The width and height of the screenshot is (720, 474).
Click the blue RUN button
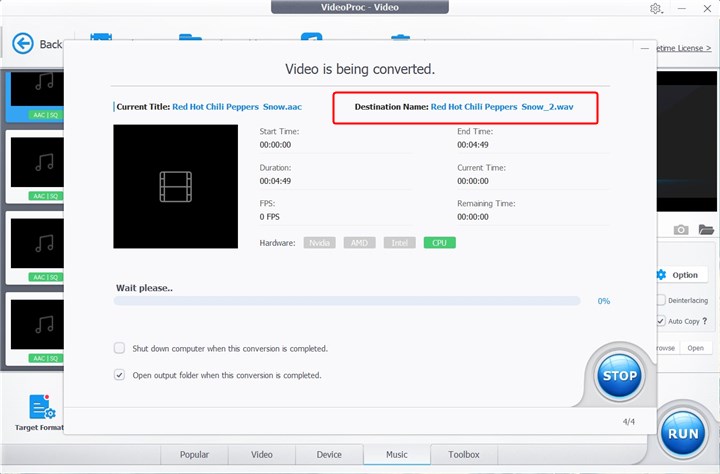pyautogui.click(x=683, y=433)
